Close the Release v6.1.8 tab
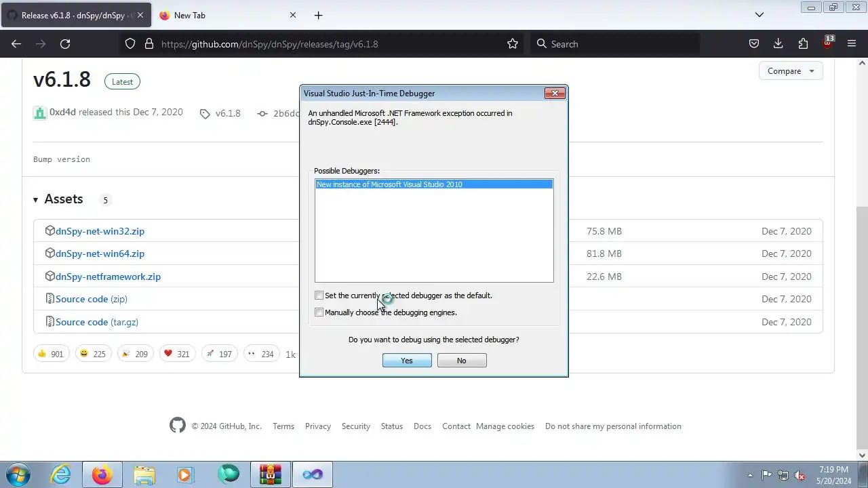Screen dimensions: 868x488 [140, 15]
